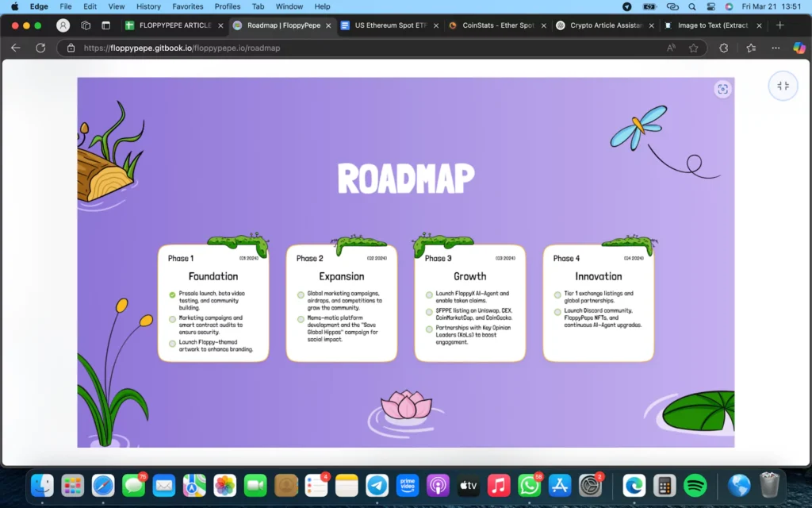Click the image scan icon on roadmap picture
The width and height of the screenshot is (812, 508).
pos(722,89)
